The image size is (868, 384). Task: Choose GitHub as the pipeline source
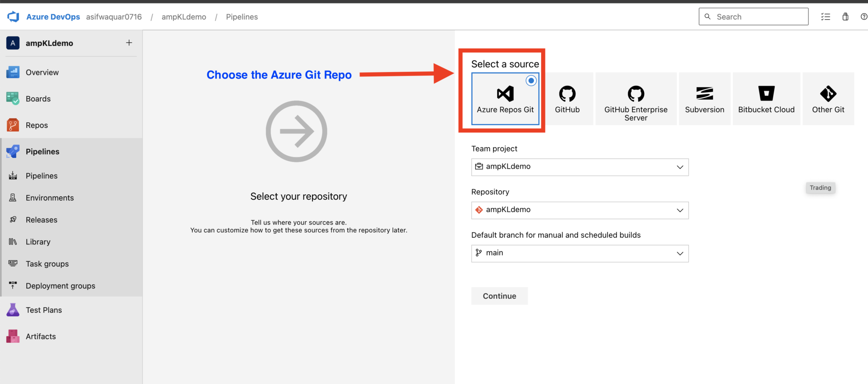tap(567, 98)
